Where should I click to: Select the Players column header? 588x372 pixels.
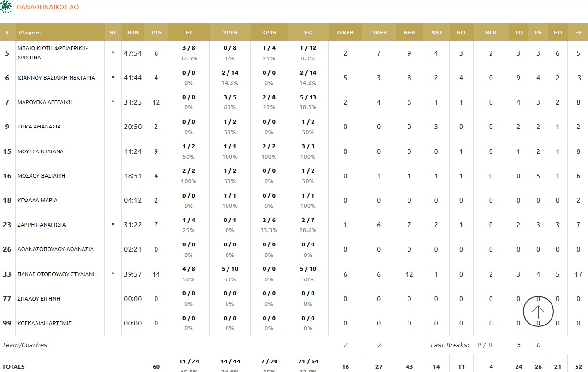tap(30, 33)
